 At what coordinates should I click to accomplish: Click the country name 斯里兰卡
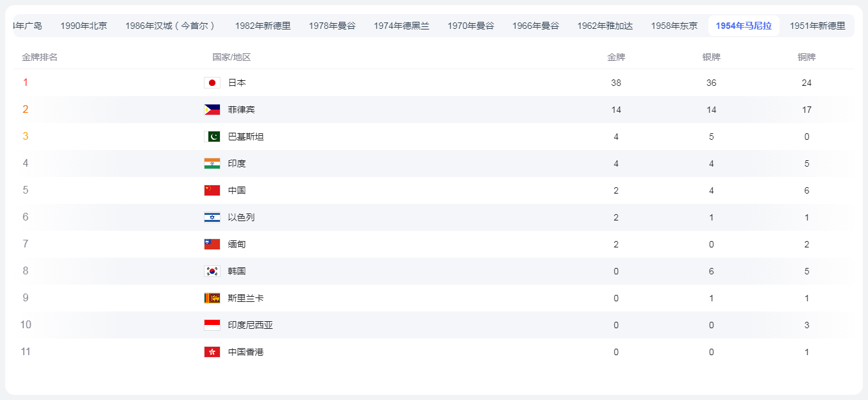246,298
